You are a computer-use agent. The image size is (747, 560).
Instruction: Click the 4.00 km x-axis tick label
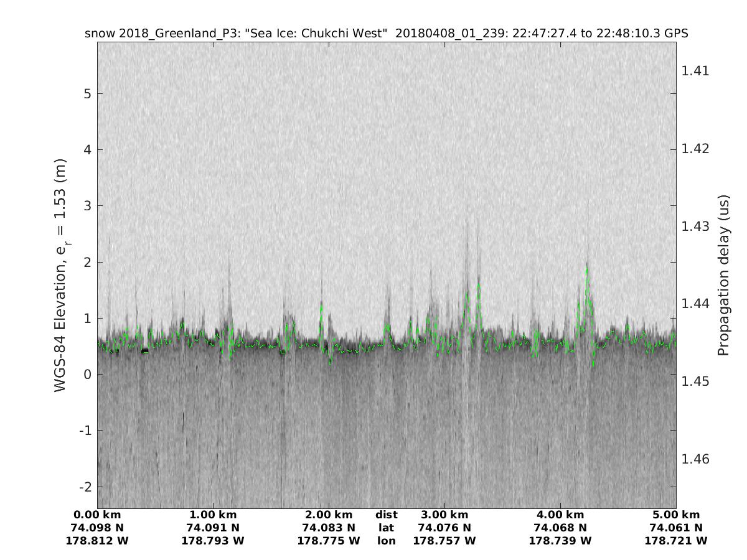tap(560, 515)
